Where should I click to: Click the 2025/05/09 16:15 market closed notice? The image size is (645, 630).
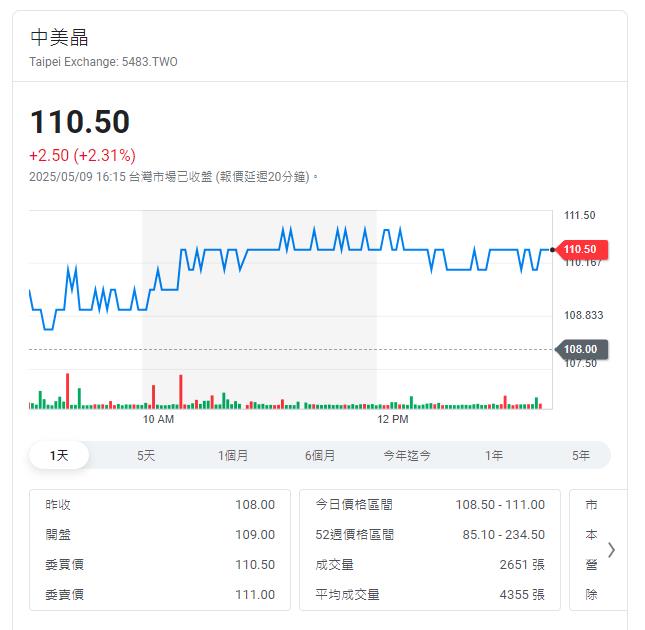[x=173, y=177]
